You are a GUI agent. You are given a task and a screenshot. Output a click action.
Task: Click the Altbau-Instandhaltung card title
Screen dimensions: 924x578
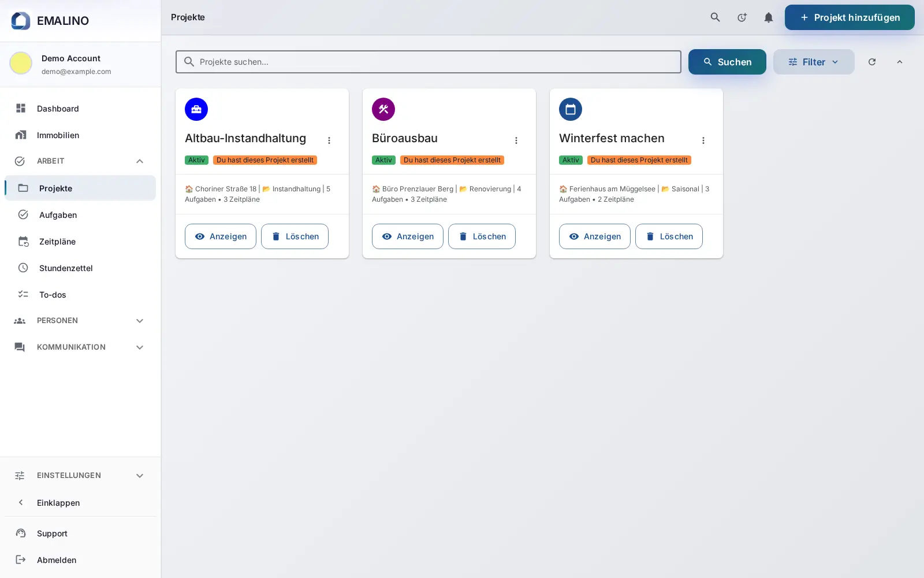[245, 138]
